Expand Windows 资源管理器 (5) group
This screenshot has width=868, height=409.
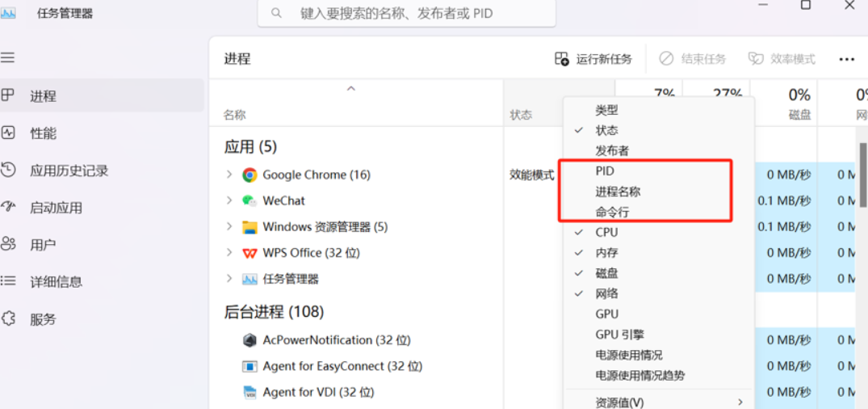point(229,226)
